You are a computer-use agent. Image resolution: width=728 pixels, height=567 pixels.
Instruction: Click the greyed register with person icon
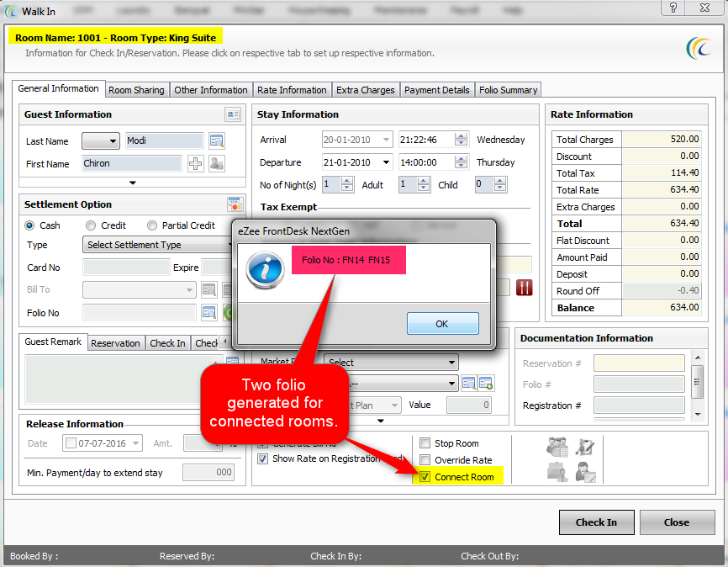pos(557,472)
